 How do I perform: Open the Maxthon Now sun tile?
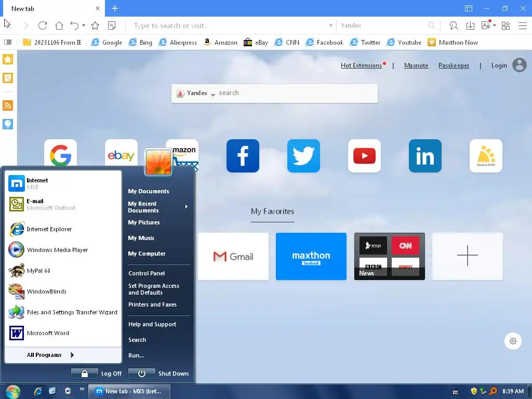point(486,156)
